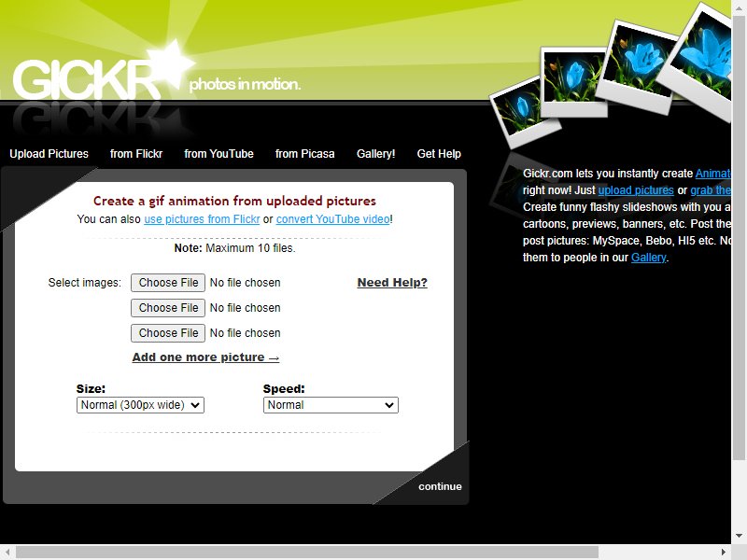The image size is (747, 560).
Task: Go to the from Flickr tab
Action: (x=136, y=154)
